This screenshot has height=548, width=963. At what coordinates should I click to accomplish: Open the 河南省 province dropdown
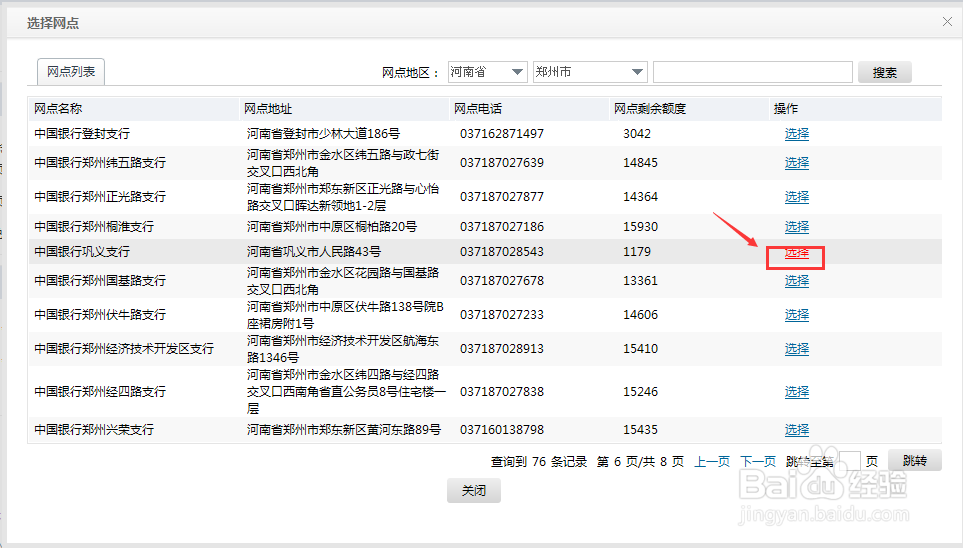pos(488,72)
